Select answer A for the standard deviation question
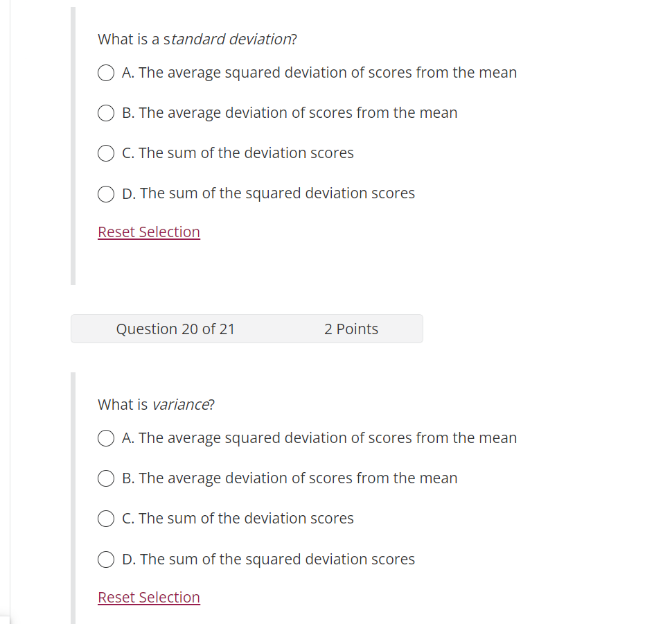 click(x=105, y=72)
